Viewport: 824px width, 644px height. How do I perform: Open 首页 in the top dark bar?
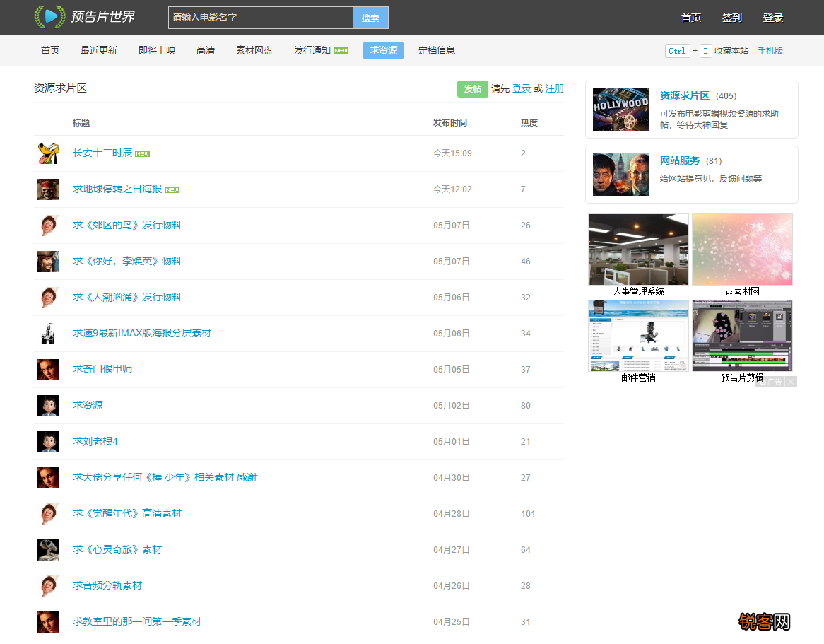coord(691,18)
